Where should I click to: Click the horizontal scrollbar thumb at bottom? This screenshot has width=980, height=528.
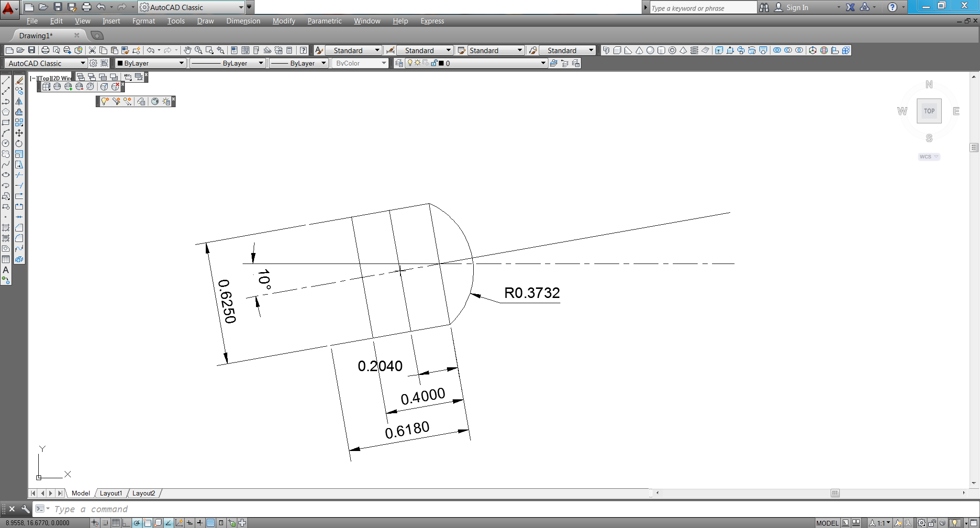click(835, 493)
